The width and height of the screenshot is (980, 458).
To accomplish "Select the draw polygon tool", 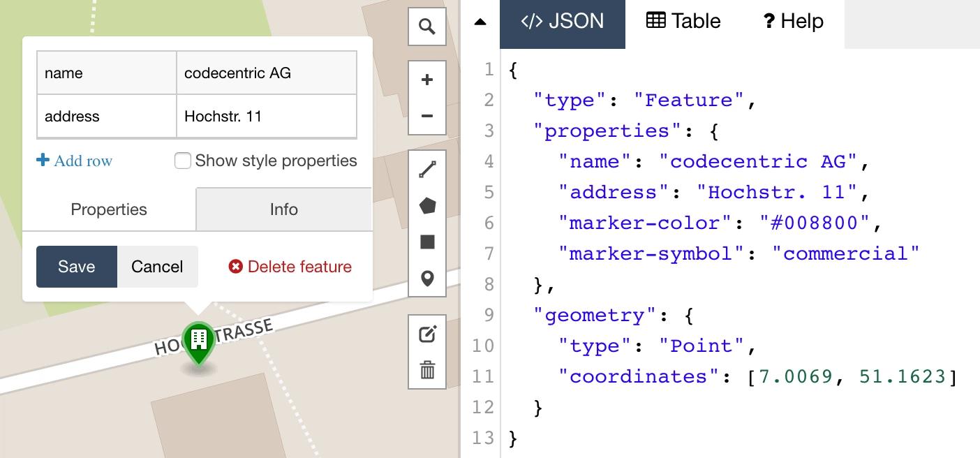I will (x=427, y=206).
